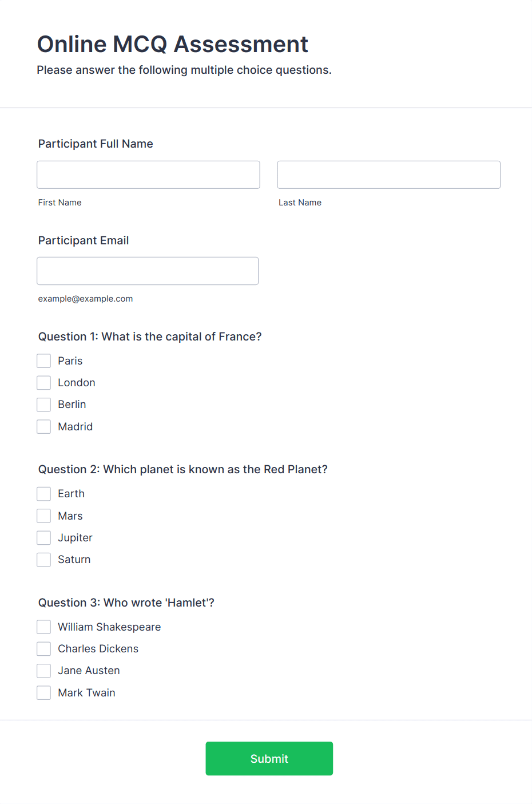532x804 pixels.
Task: Check Mark Twain for the Hamlet question
Action: pyautogui.click(x=43, y=692)
